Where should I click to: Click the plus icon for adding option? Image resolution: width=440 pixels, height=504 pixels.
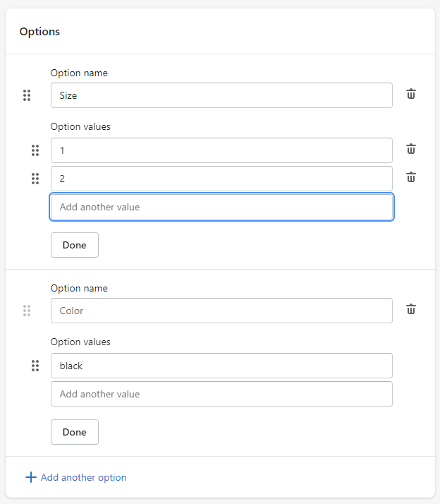30,477
